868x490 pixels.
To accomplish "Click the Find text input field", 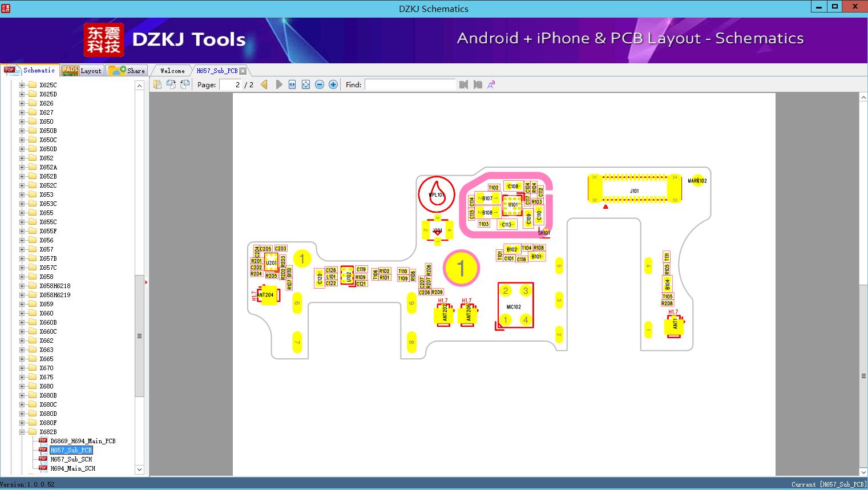I will pos(410,84).
